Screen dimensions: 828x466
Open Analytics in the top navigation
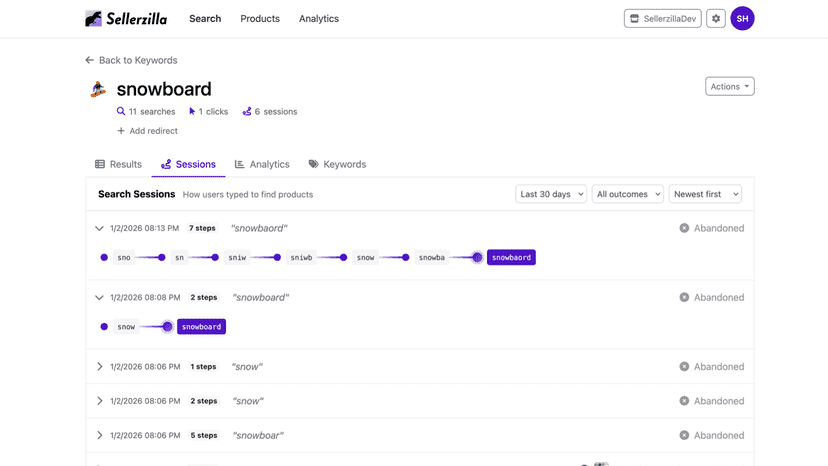tap(319, 18)
